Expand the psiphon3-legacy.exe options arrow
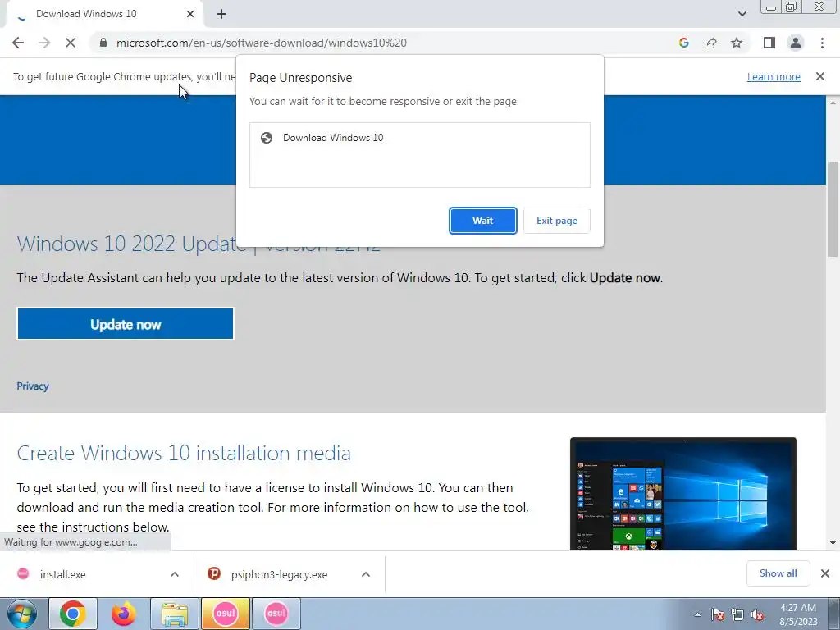The image size is (840, 630). (x=366, y=574)
